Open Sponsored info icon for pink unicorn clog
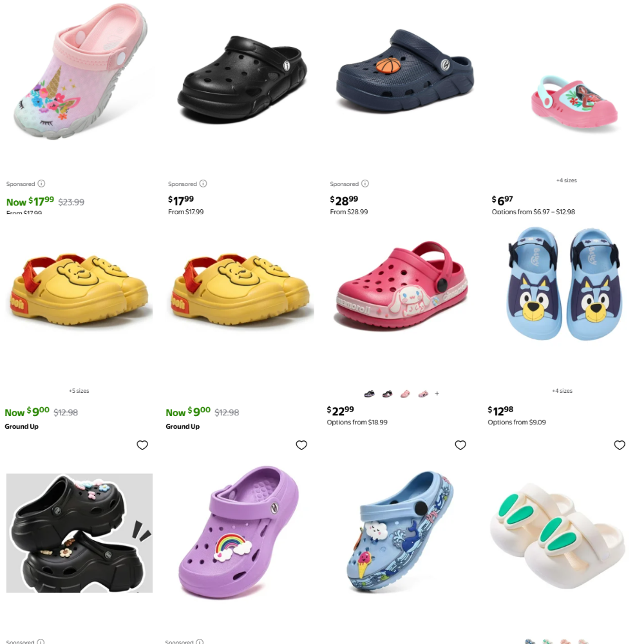The height and width of the screenshot is (644, 644). point(41,184)
